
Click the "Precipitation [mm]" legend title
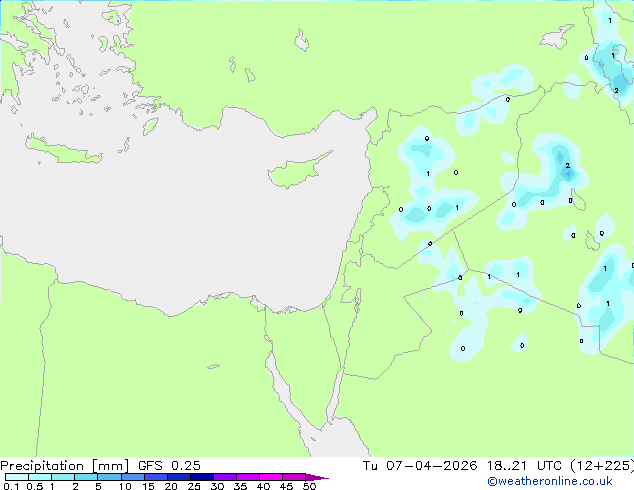pyautogui.click(x=65, y=466)
